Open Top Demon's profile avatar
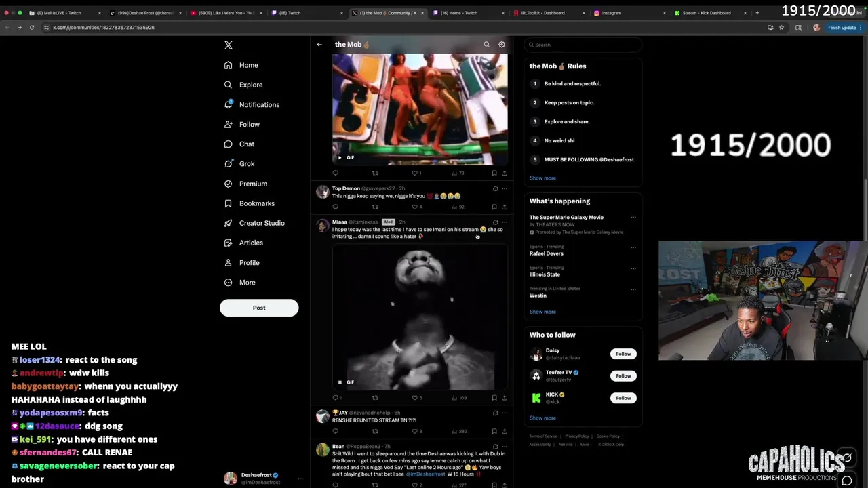 (322, 192)
